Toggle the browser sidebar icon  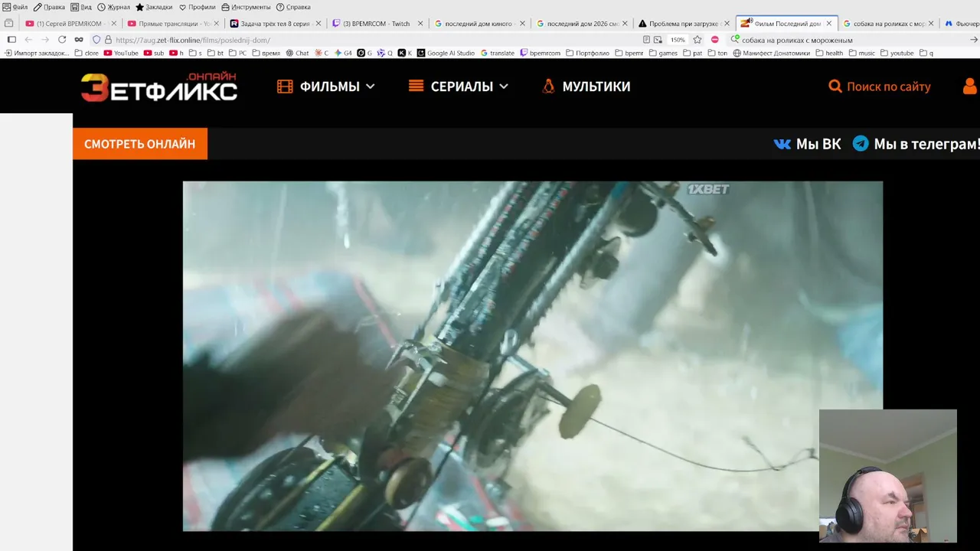click(11, 40)
